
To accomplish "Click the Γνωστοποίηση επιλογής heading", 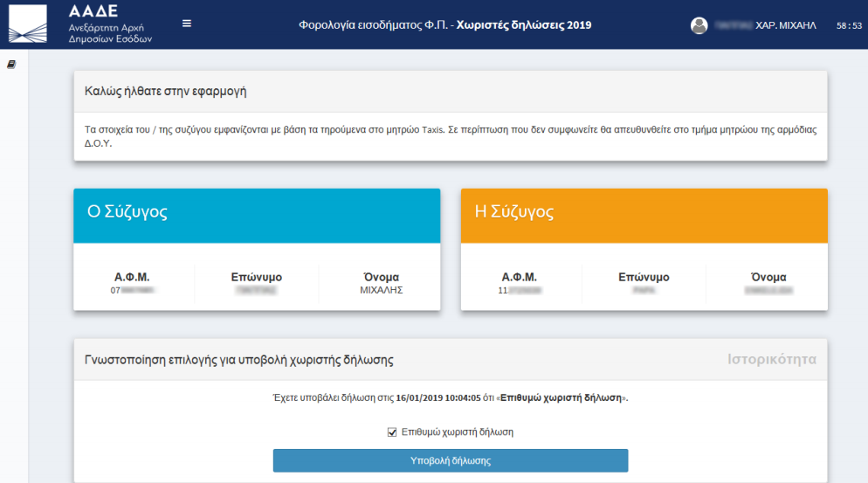I will click(238, 360).
